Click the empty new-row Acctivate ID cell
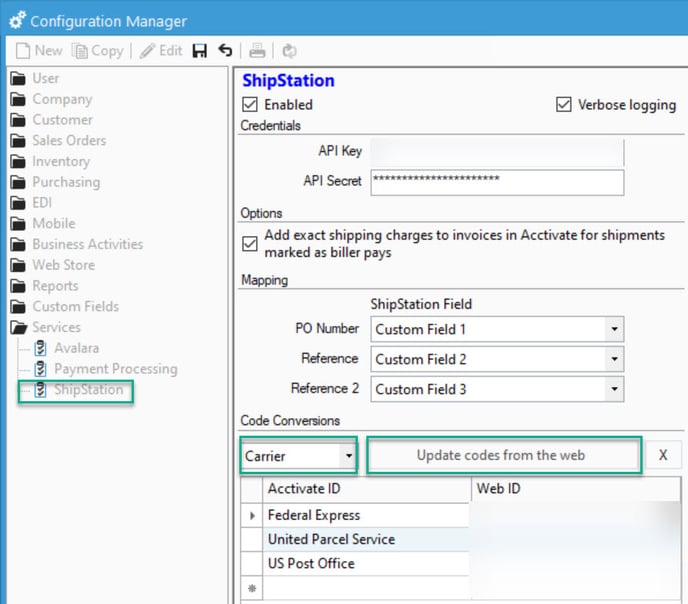This screenshot has height=604, width=688. tap(366, 588)
